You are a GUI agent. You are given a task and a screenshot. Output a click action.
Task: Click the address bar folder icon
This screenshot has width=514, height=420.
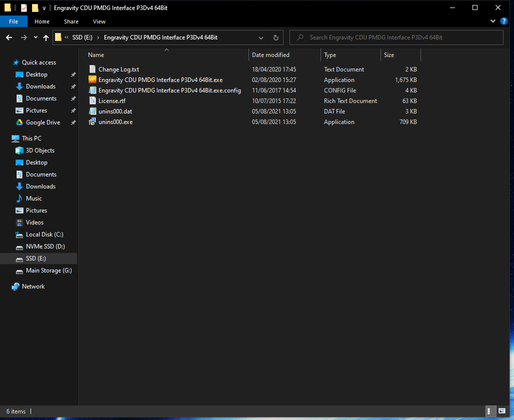tap(58, 37)
